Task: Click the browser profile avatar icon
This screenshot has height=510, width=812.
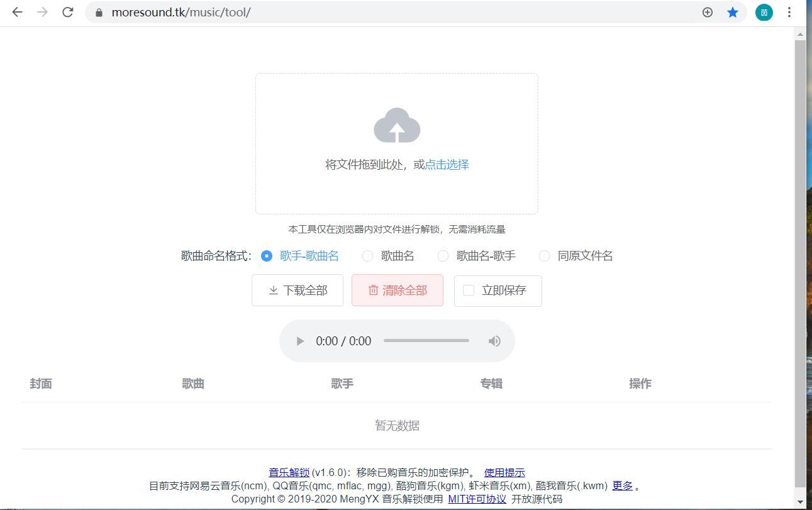Action: pyautogui.click(x=764, y=11)
